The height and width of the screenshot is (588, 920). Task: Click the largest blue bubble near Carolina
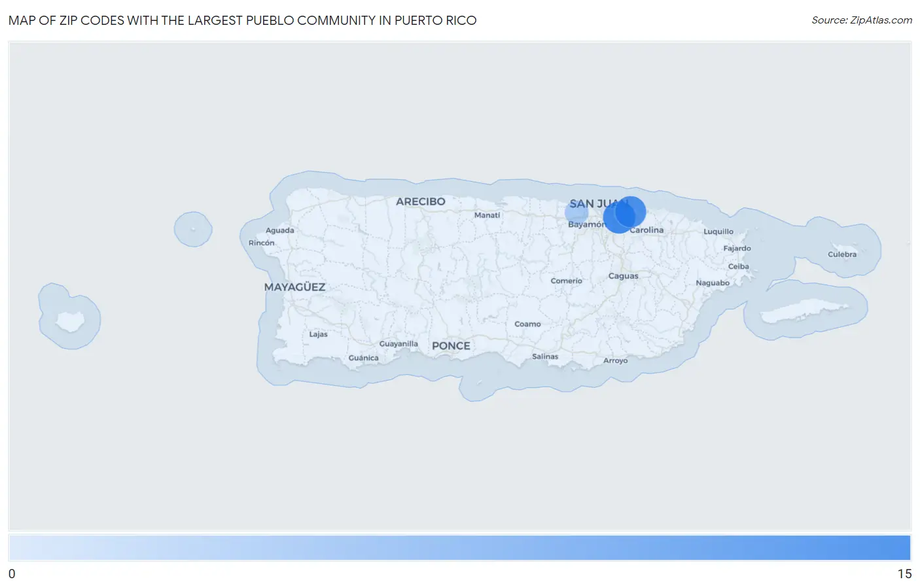(618, 217)
